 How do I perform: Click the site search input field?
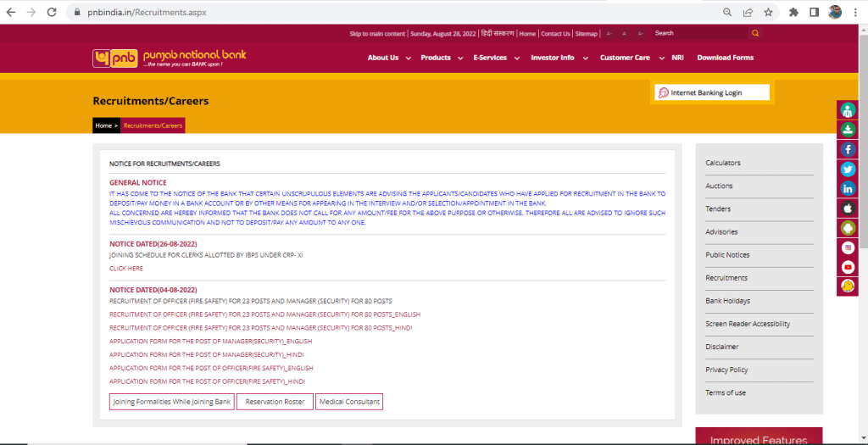699,33
